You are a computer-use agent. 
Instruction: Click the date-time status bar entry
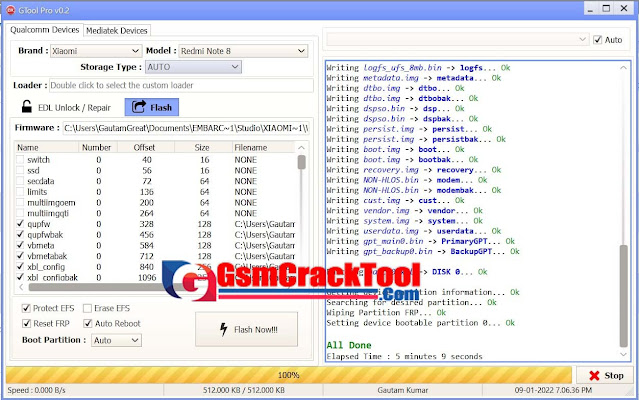tap(553, 390)
